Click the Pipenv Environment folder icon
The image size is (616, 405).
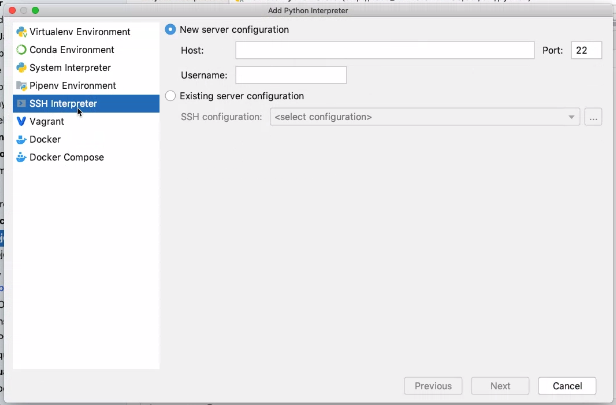pyautogui.click(x=21, y=86)
